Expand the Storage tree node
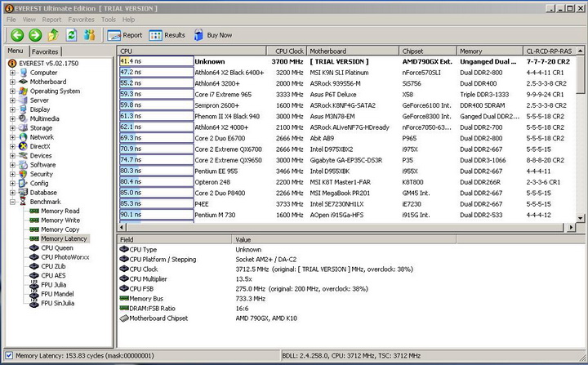 coord(12,128)
